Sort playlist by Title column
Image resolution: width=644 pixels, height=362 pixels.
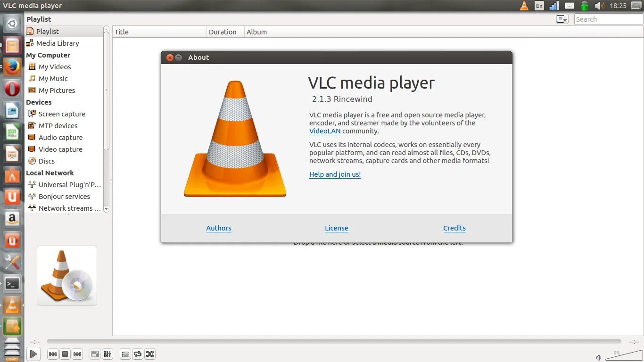160,32
